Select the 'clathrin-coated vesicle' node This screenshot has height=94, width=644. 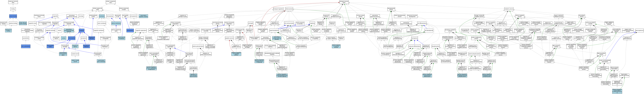(75, 61)
